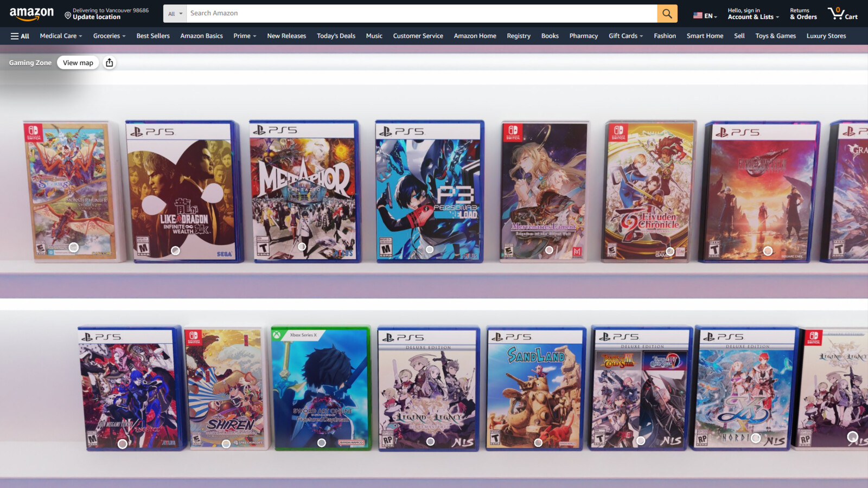Click the US flag language icon
The image size is (868, 488).
click(698, 16)
